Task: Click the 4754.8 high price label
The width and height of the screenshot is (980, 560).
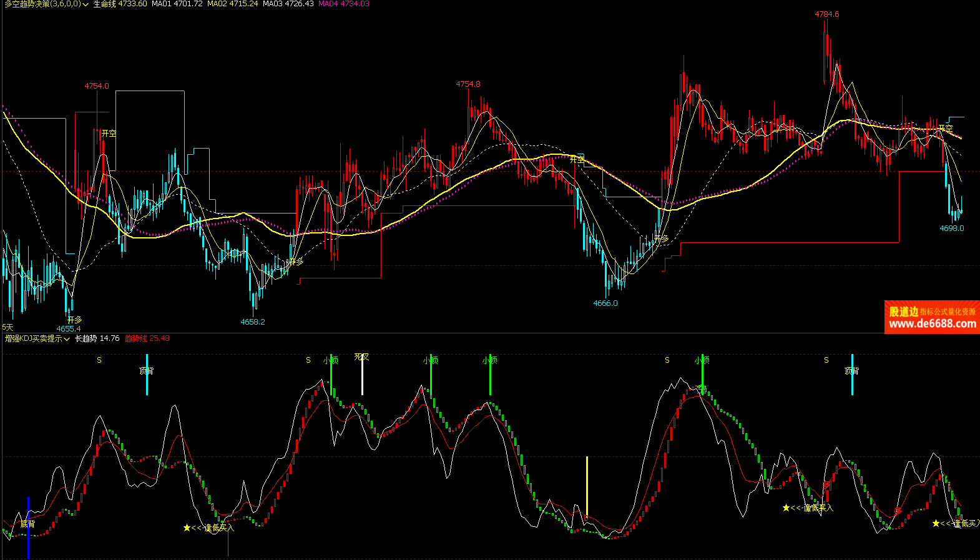Action: [x=468, y=84]
